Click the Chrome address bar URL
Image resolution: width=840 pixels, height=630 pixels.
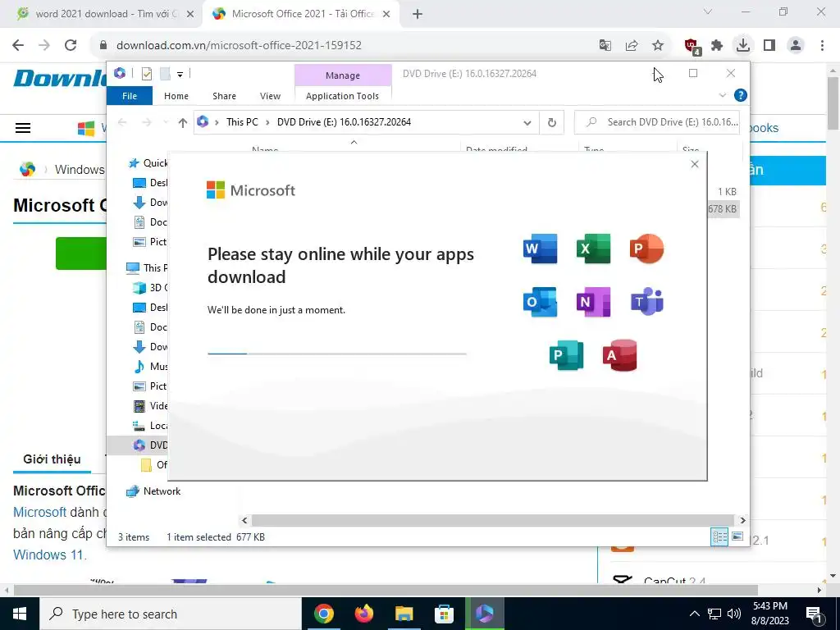tap(239, 45)
